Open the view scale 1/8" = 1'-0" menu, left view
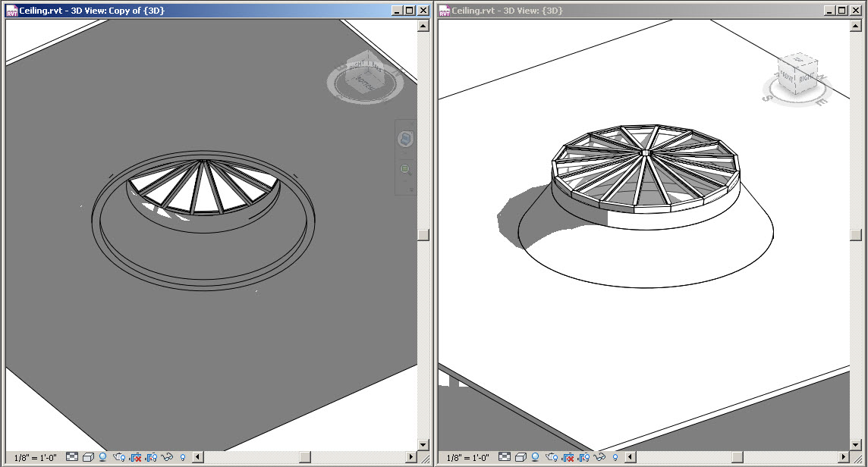The height and width of the screenshot is (467, 868). [x=36, y=456]
